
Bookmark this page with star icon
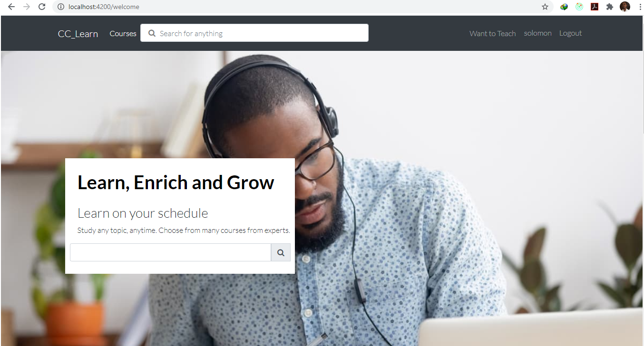(x=545, y=7)
